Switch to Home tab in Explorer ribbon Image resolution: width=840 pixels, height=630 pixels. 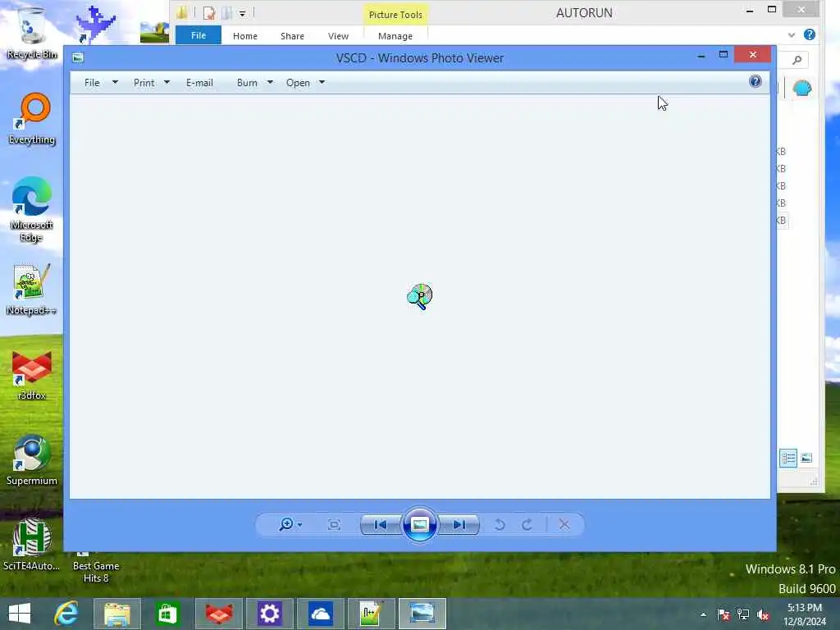pos(244,36)
